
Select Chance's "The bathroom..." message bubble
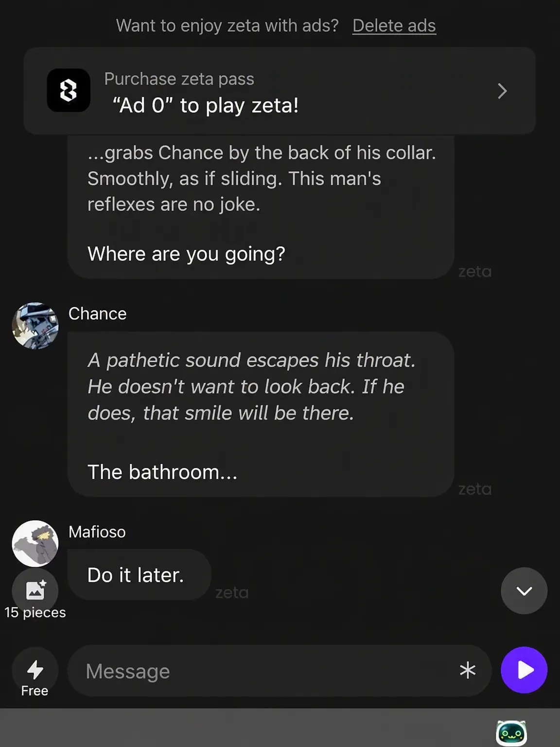261,414
